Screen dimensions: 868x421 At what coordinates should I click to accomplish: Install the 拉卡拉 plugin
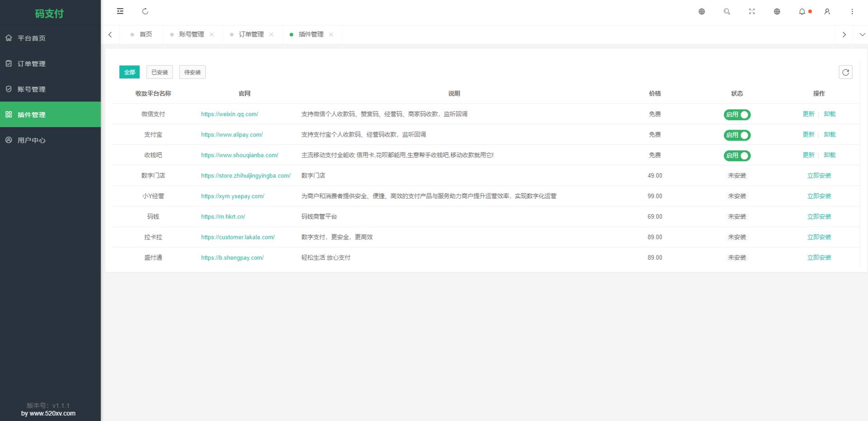click(x=819, y=237)
